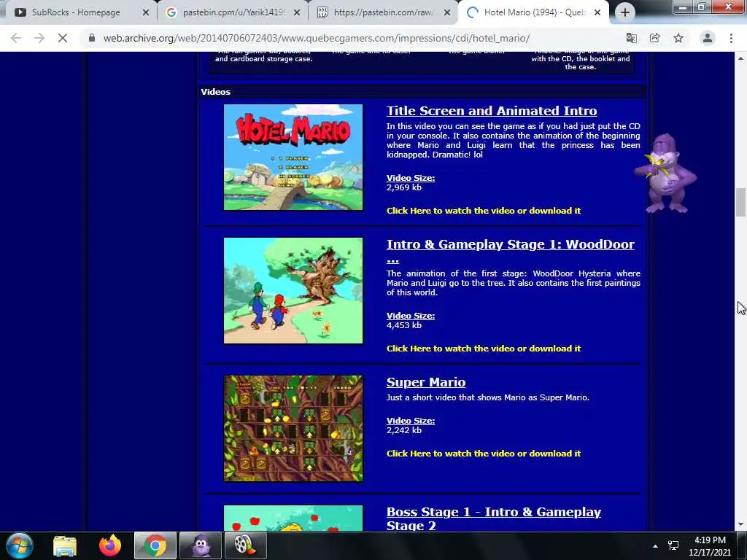This screenshot has height=560, width=747.
Task: Open the Hotel Mario title screen thumbnail
Action: pyautogui.click(x=293, y=157)
